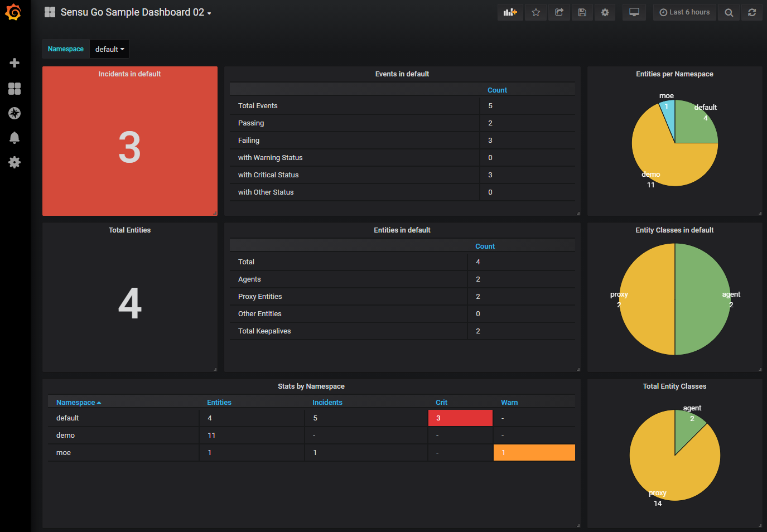Click the Namespace variable label

(66, 49)
